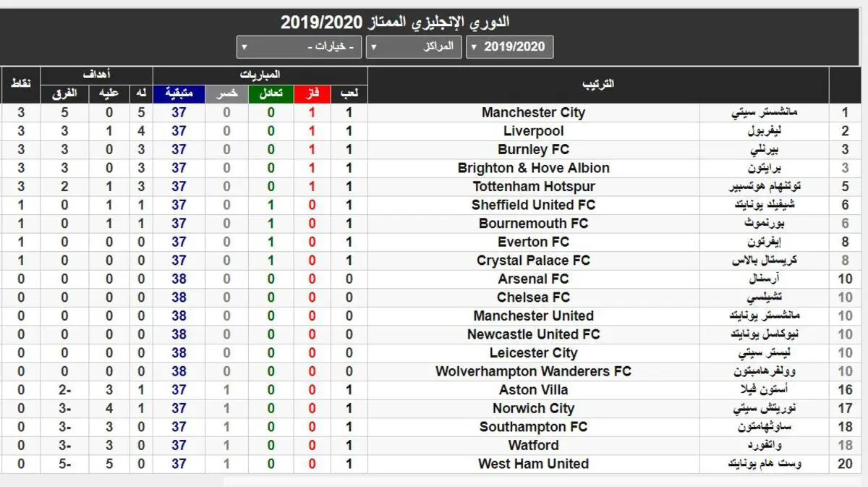This screenshot has height=487, width=868.
Task: Click the horizontal scrollbar at the bottom
Action: [x=542, y=481]
